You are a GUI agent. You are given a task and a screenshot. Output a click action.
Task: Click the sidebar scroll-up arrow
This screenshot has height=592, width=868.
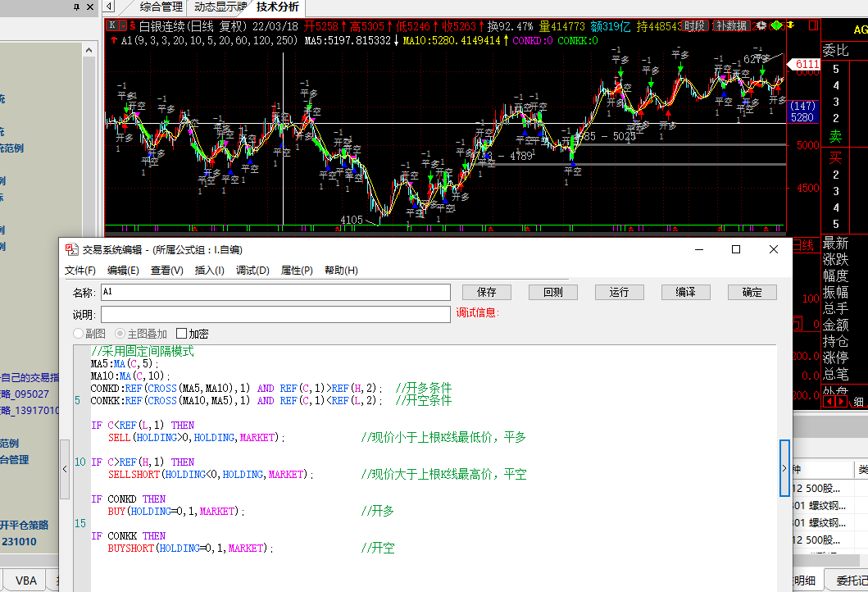(x=89, y=50)
